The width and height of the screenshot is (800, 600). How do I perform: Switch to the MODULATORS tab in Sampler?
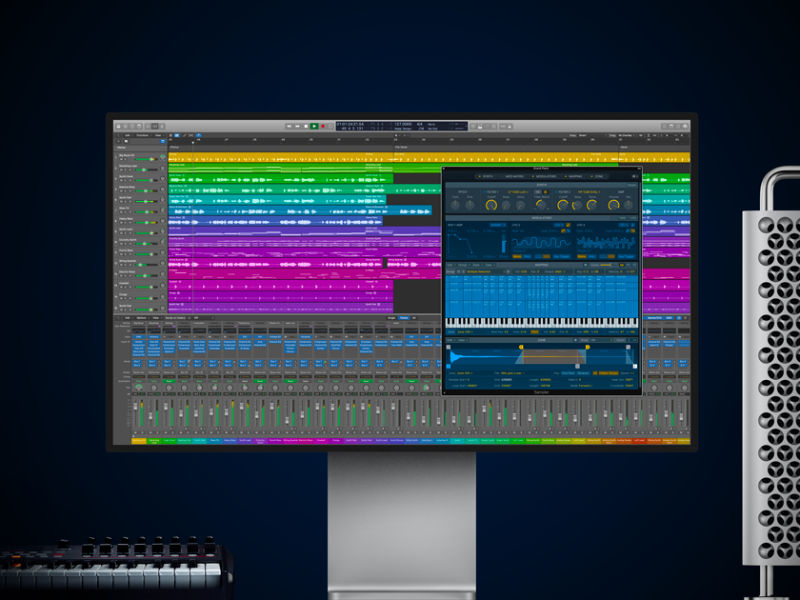tap(546, 177)
